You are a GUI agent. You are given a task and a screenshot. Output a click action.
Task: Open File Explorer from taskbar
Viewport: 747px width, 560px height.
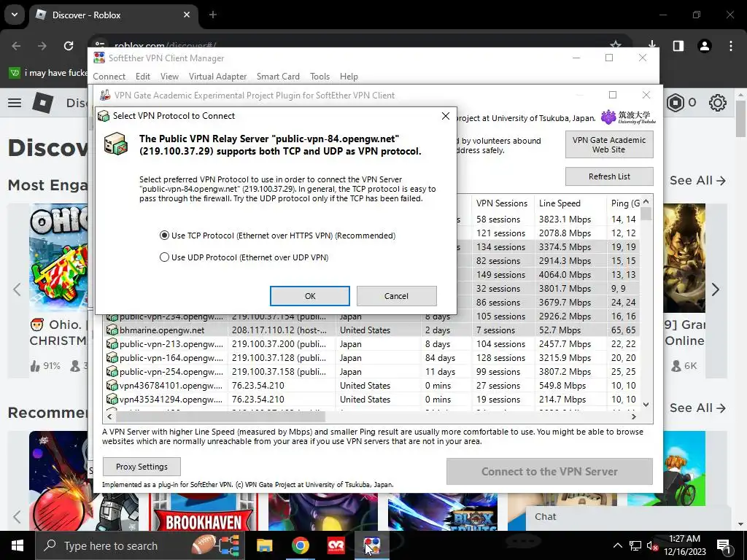[264, 545]
